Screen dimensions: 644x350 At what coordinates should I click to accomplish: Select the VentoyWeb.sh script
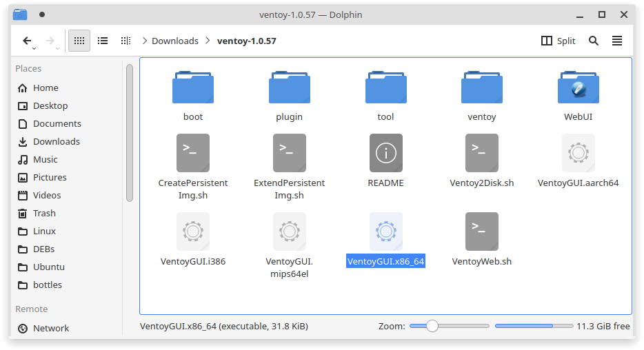click(482, 239)
